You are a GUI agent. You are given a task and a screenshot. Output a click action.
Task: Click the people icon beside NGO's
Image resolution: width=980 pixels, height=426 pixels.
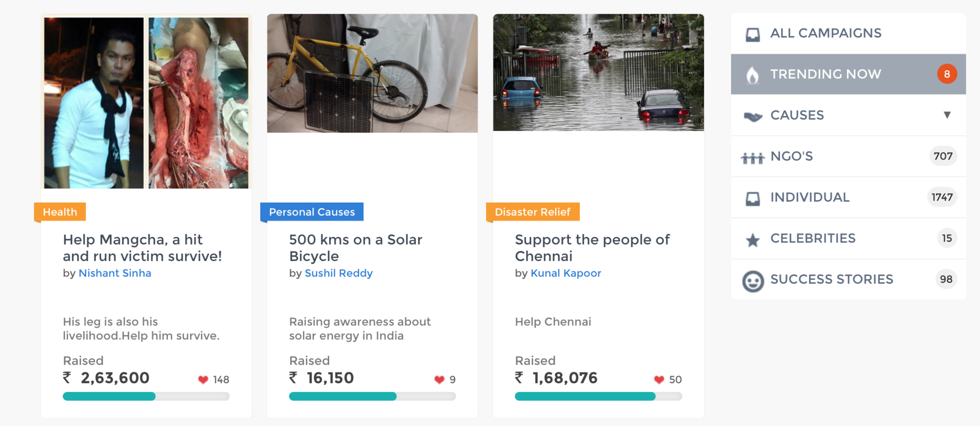(752, 158)
